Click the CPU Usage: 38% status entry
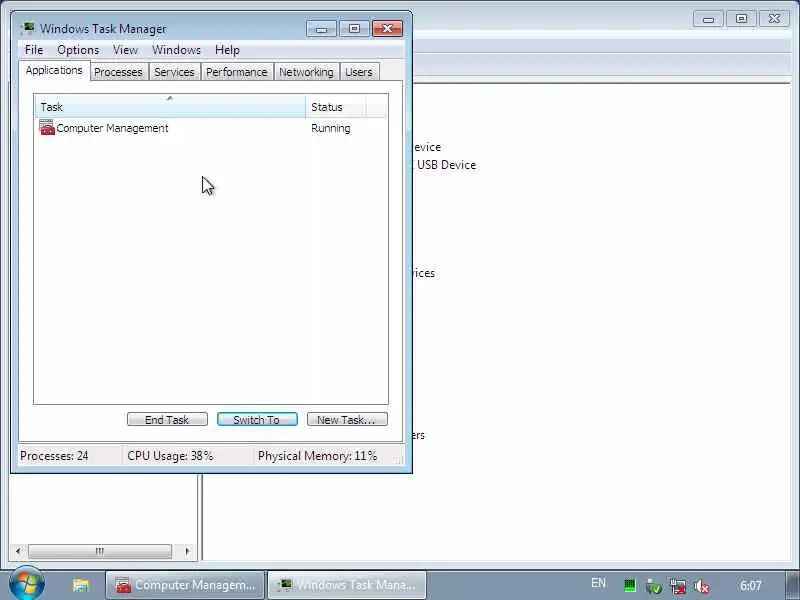 coord(170,456)
